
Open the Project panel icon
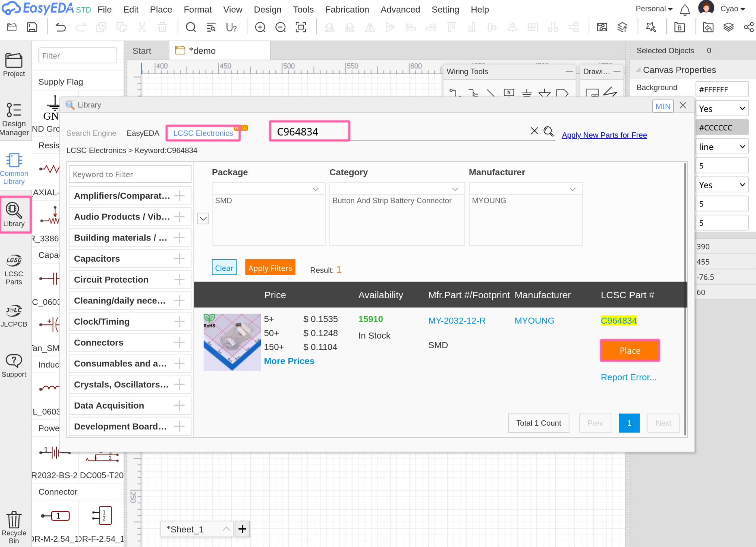pyautogui.click(x=14, y=65)
